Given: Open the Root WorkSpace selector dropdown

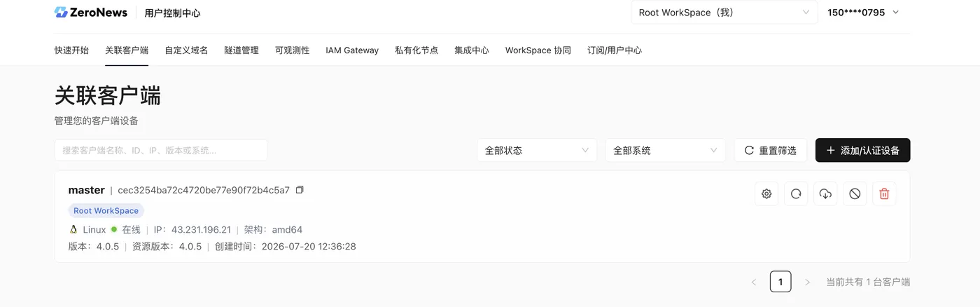Looking at the screenshot, I should point(724,13).
